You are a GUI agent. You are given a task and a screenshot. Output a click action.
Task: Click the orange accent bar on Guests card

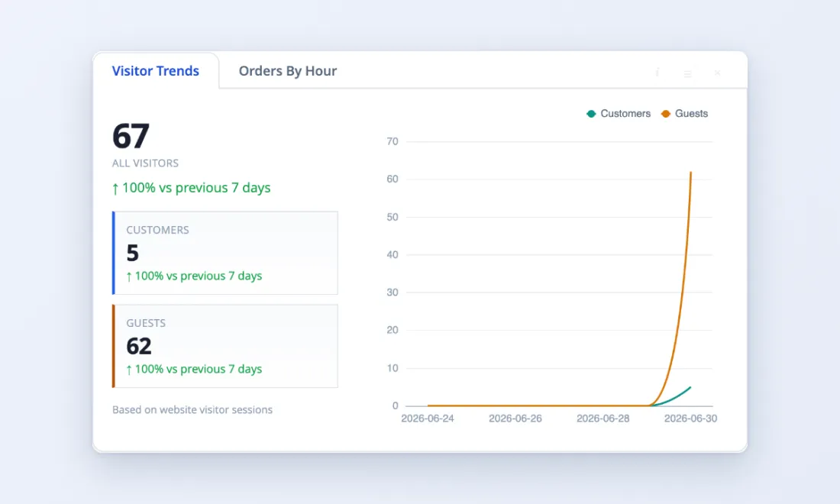(114, 346)
